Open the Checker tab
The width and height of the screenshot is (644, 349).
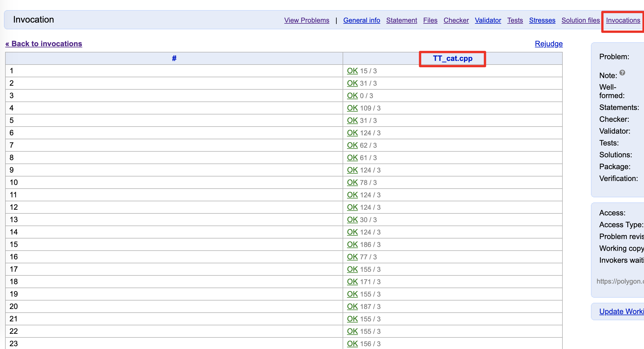[456, 20]
